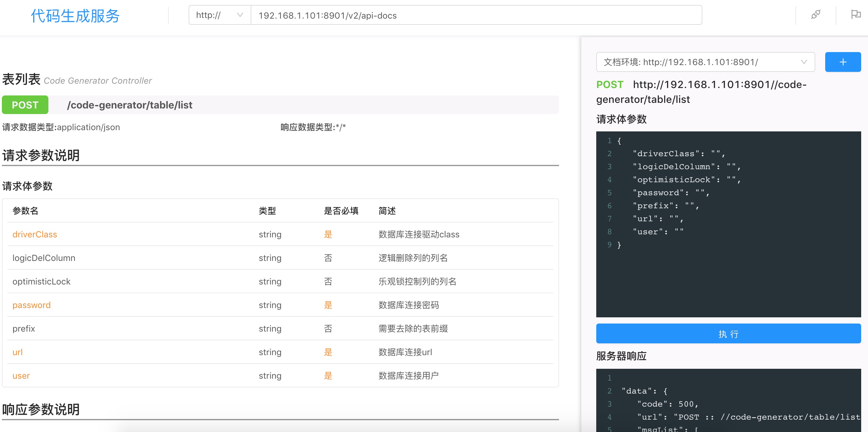
Task: Select the driverClass parameter name
Action: [35, 234]
